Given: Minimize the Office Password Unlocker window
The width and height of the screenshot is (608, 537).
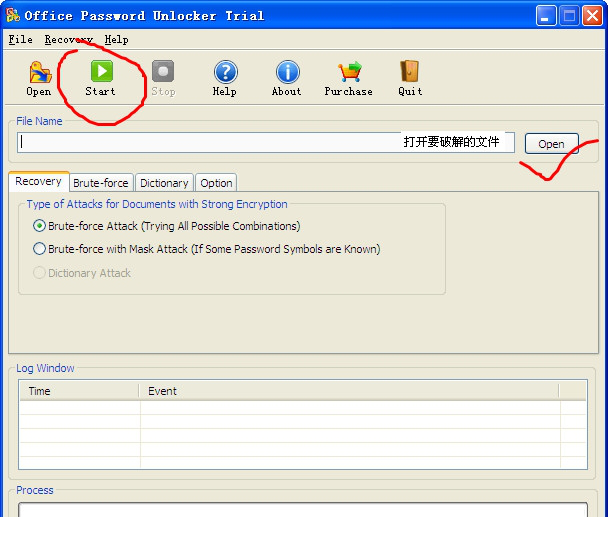Looking at the screenshot, I should [546, 16].
